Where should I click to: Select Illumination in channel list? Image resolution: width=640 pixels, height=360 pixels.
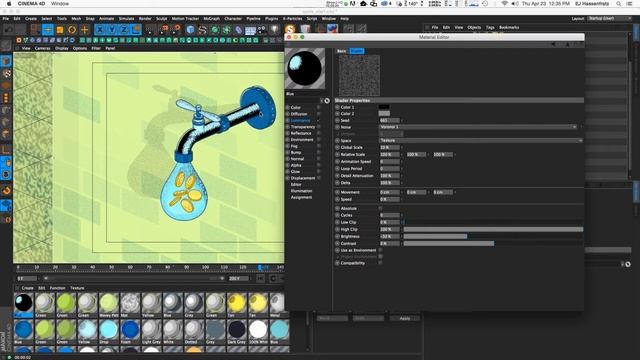[x=302, y=191]
